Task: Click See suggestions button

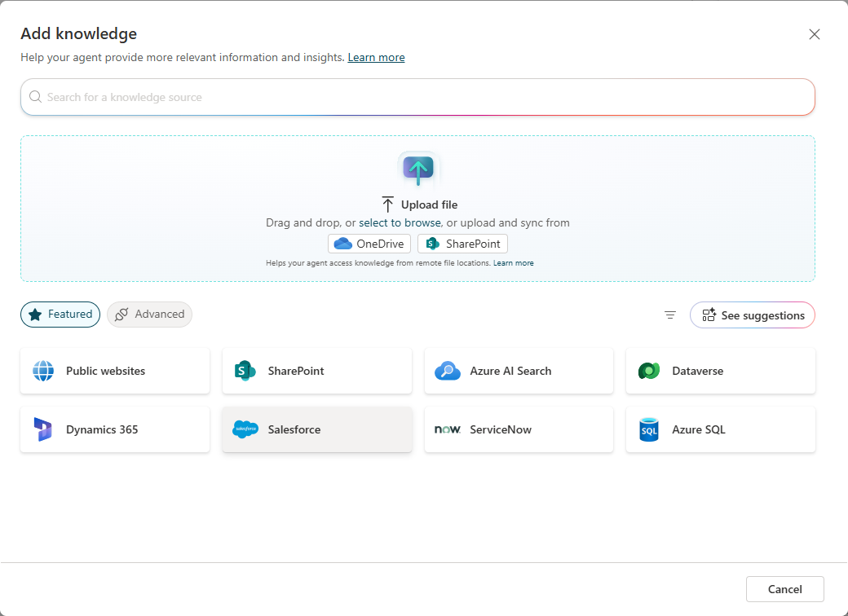Action: tap(753, 315)
